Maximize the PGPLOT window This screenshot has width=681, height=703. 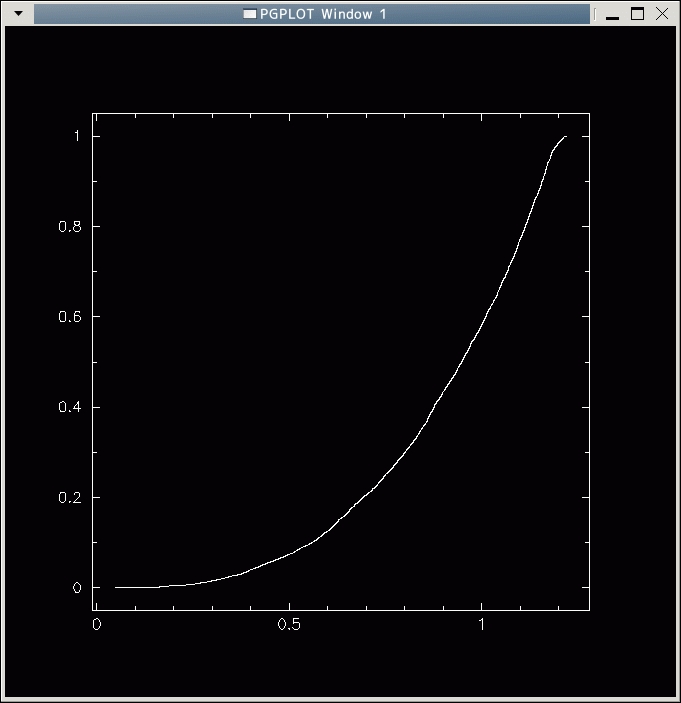point(637,14)
